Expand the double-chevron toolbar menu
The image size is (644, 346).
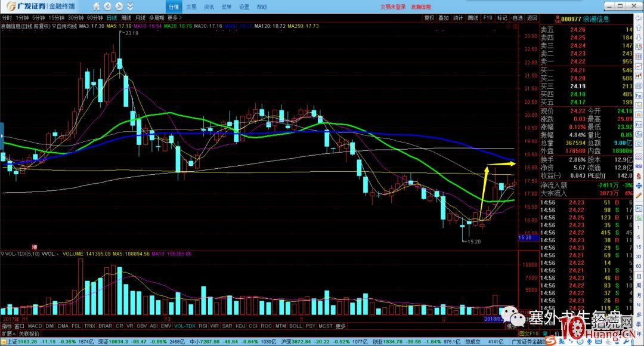(130, 7)
